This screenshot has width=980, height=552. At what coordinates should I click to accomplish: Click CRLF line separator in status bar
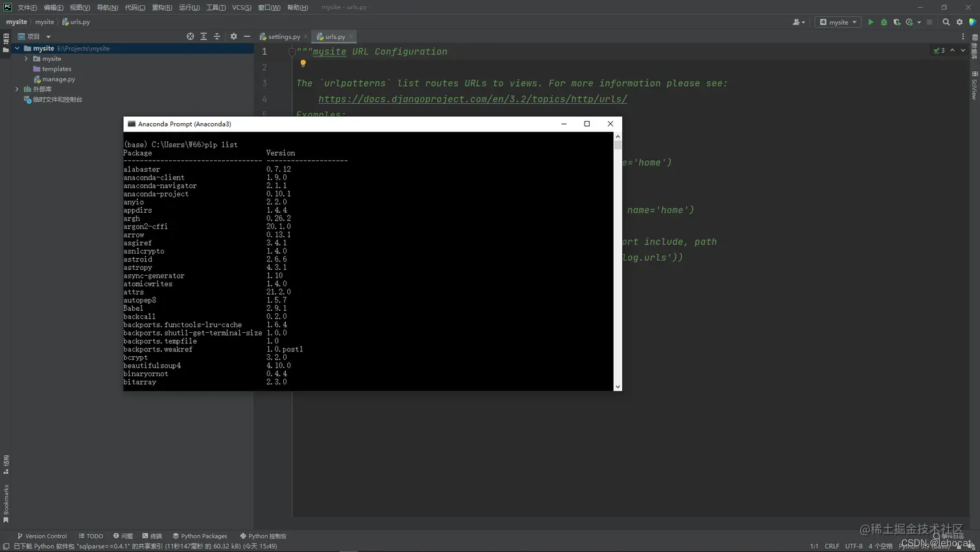pos(832,546)
